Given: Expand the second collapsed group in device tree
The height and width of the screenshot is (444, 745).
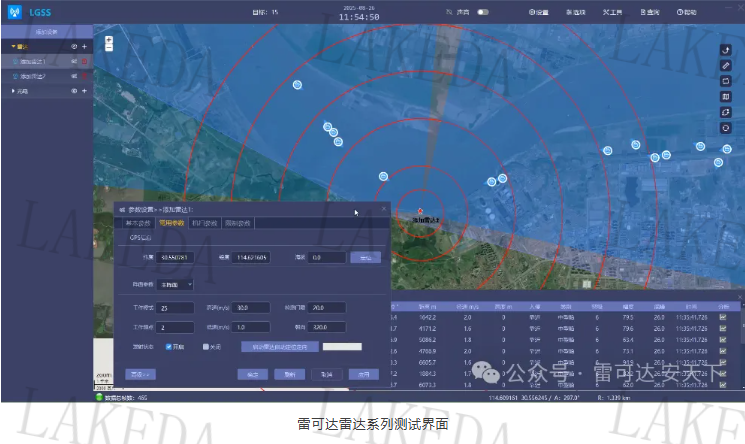Looking at the screenshot, I should coord(13,91).
